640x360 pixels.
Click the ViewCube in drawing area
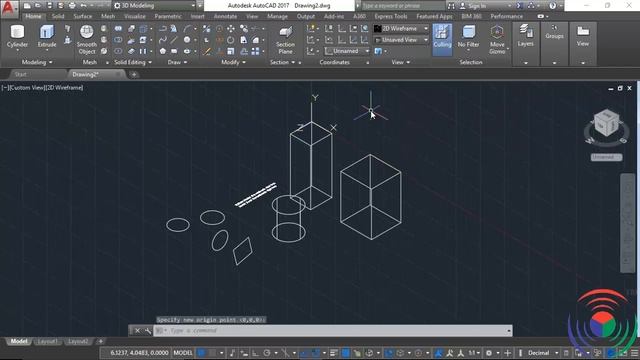point(607,123)
